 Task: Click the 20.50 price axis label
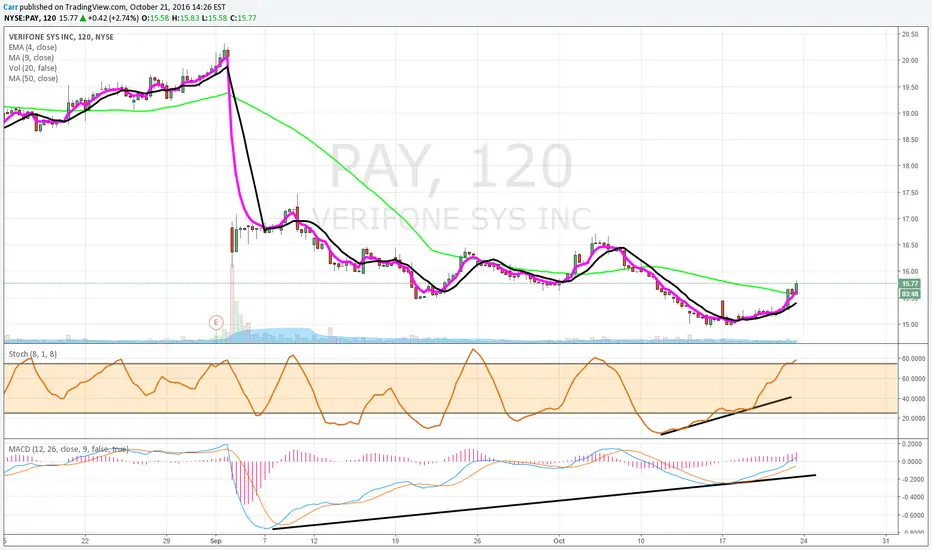[x=910, y=34]
